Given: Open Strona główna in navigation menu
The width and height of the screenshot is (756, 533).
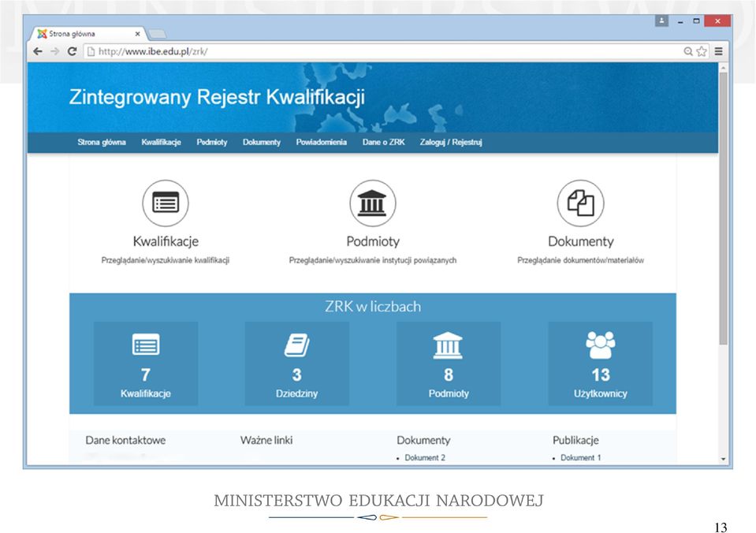Looking at the screenshot, I should point(102,142).
